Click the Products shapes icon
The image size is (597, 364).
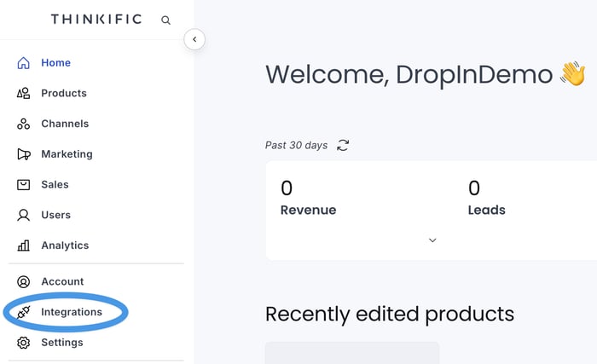(x=24, y=94)
